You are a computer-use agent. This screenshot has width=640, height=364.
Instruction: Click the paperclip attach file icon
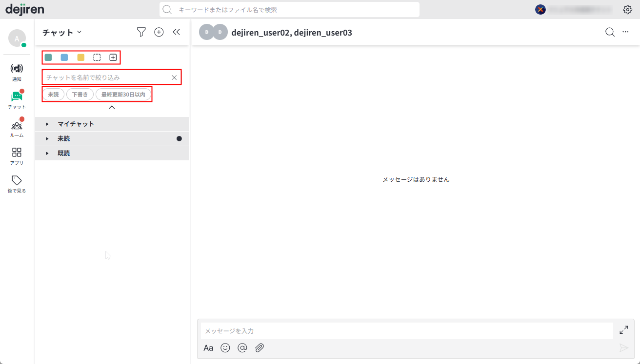[260, 348]
